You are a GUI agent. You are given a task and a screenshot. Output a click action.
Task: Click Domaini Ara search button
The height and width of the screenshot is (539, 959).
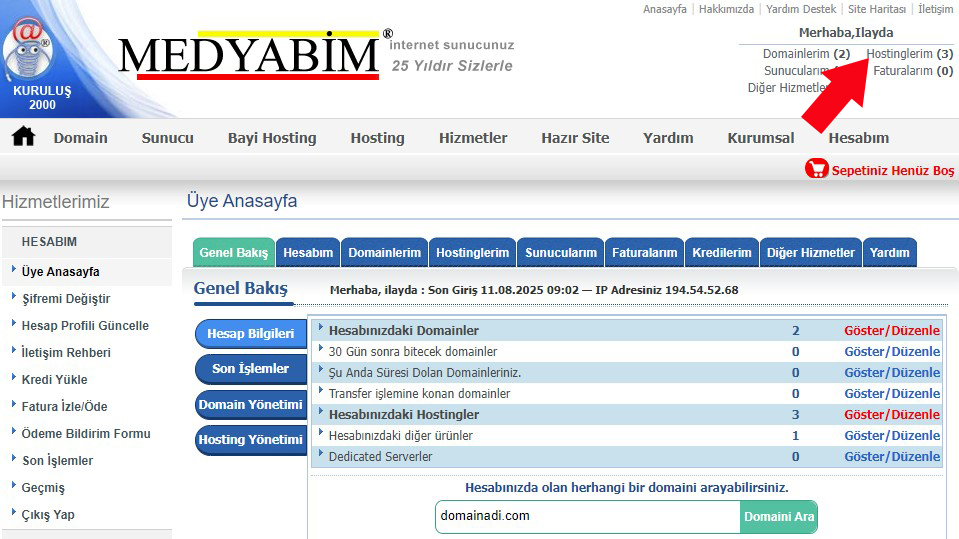coord(779,517)
